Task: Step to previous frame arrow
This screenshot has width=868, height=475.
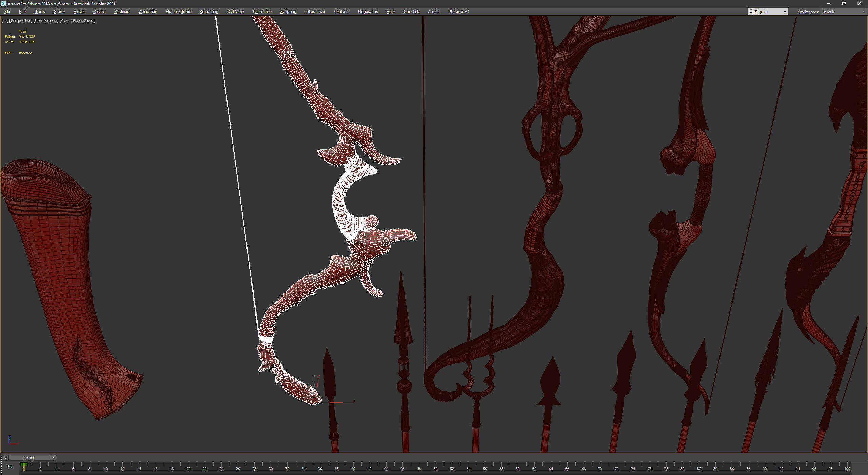Action: pyautogui.click(x=5, y=458)
